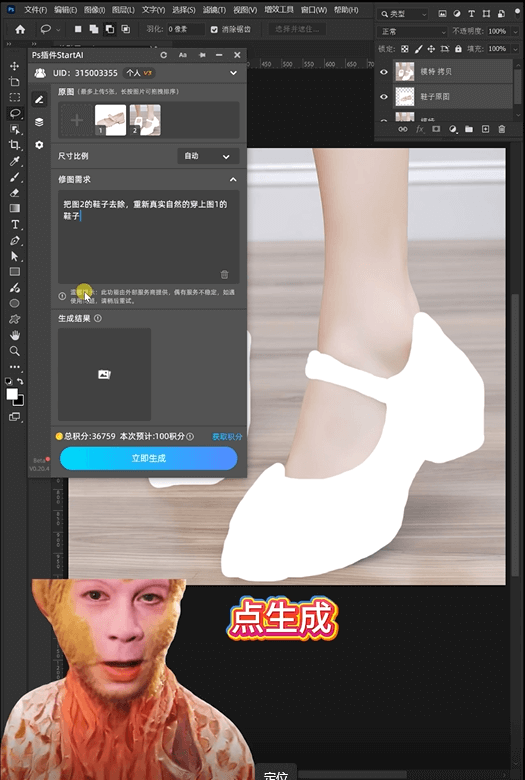Open the 文件(F) menu
This screenshot has height=780, width=525.
pos(36,10)
